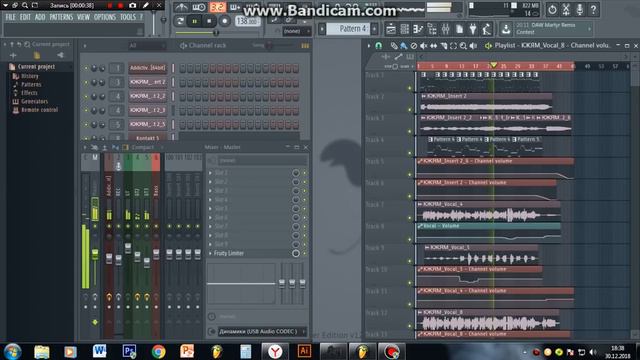Open the project info page icon
Image resolution: width=640 pixels, height=360 pixels.
tap(459, 29)
